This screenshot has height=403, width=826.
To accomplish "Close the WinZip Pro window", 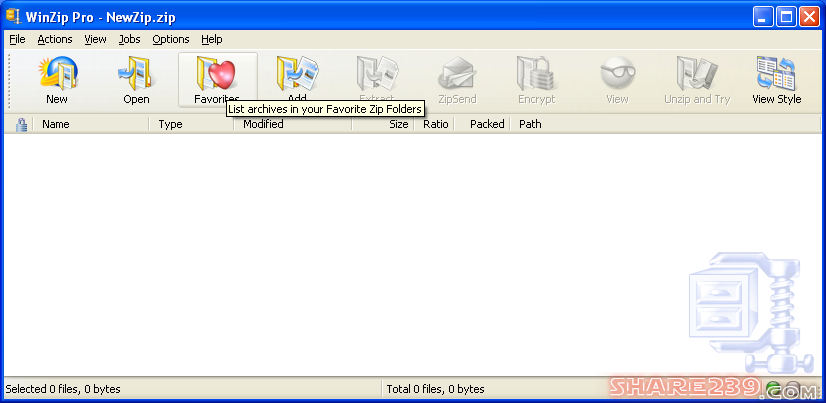I will (x=809, y=17).
